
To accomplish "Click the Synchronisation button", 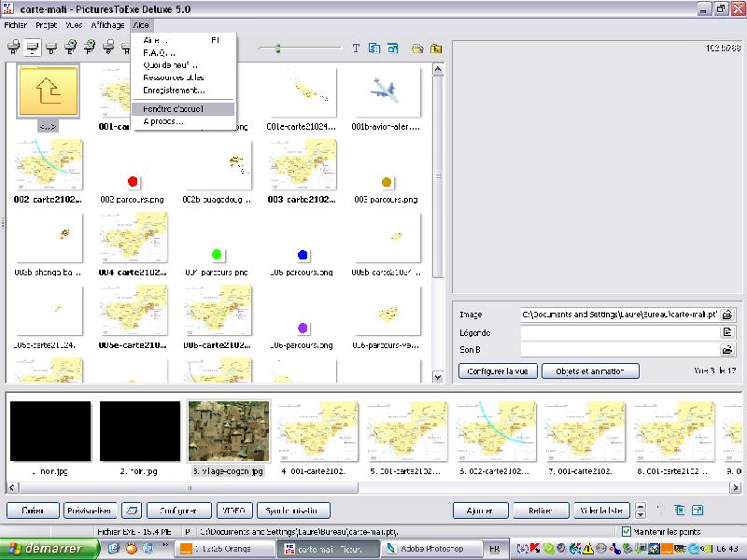I will (x=293, y=511).
